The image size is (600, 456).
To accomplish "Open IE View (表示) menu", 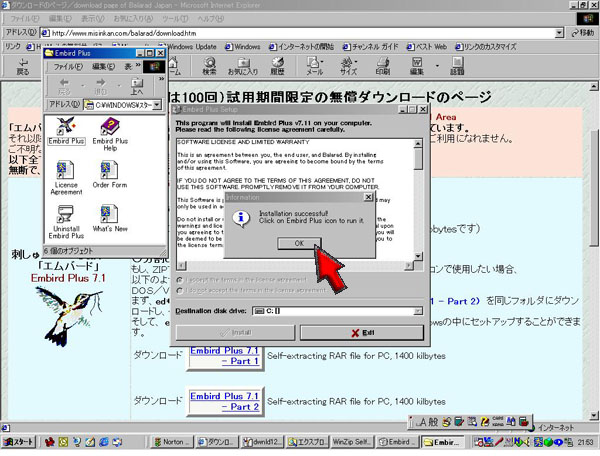I will pyautogui.click(x=92, y=18).
